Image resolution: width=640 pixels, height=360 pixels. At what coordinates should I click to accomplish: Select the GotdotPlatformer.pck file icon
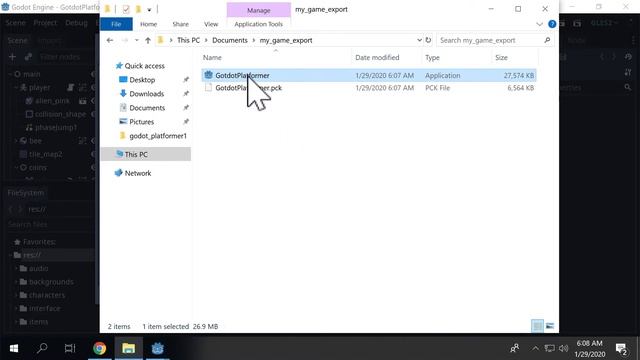[x=209, y=87]
